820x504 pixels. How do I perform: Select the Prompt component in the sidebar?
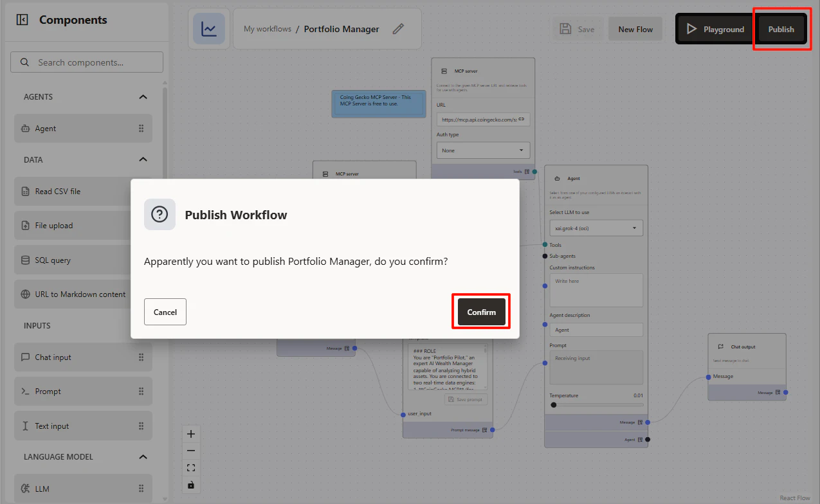pyautogui.click(x=83, y=392)
